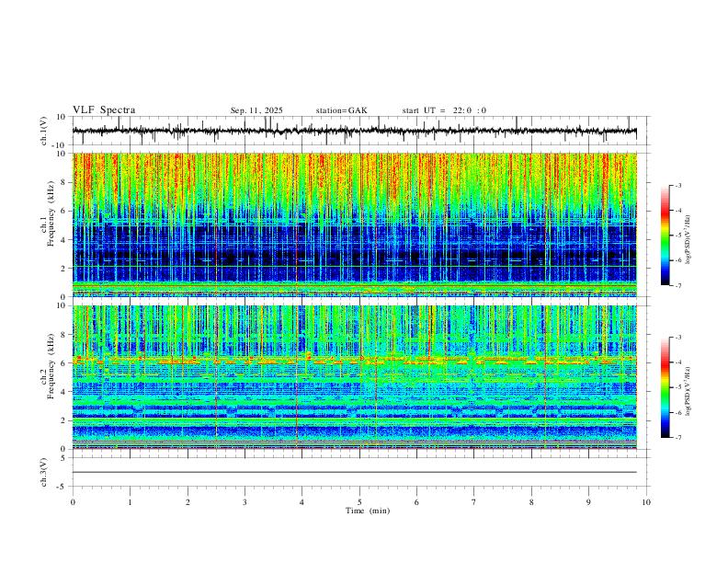
Task: Click the ch.1 voltage waveform trace
Action: pos(355,131)
